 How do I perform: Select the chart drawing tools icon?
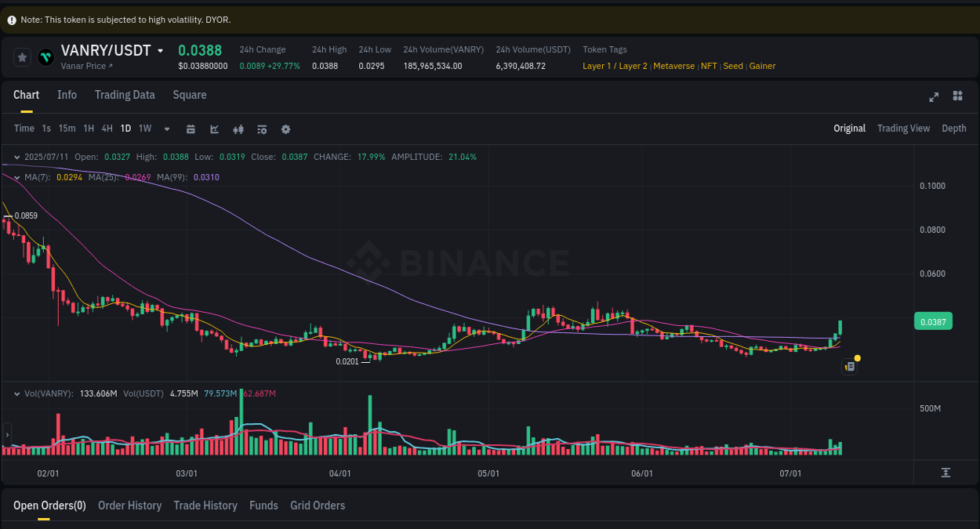tap(214, 129)
